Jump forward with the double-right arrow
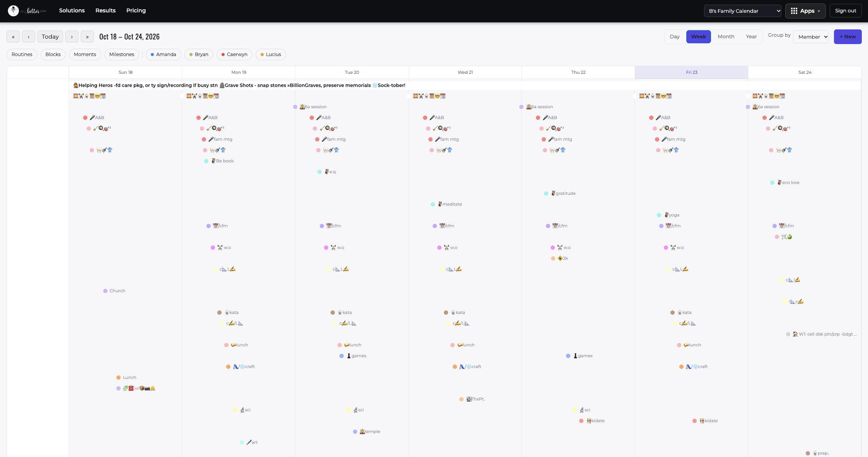The height and width of the screenshot is (457, 868). click(x=87, y=37)
